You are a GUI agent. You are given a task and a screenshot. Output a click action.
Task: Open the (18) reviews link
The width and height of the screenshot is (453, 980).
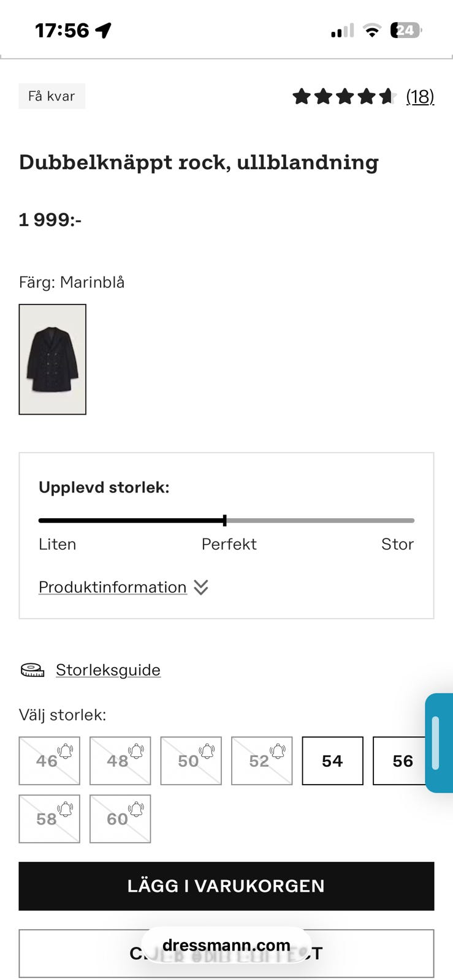[x=420, y=97]
